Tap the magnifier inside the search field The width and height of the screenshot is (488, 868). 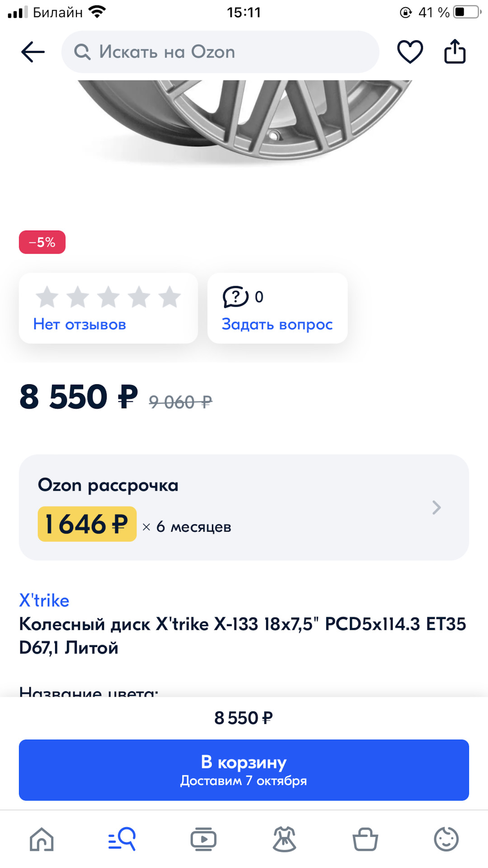click(82, 52)
